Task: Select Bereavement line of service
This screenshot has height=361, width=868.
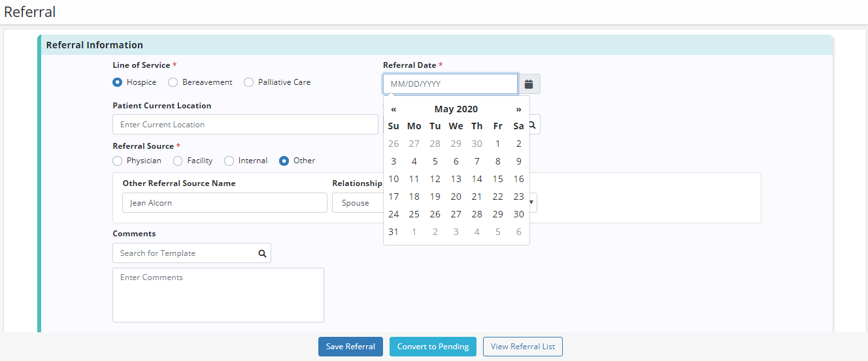Action: coord(173,82)
